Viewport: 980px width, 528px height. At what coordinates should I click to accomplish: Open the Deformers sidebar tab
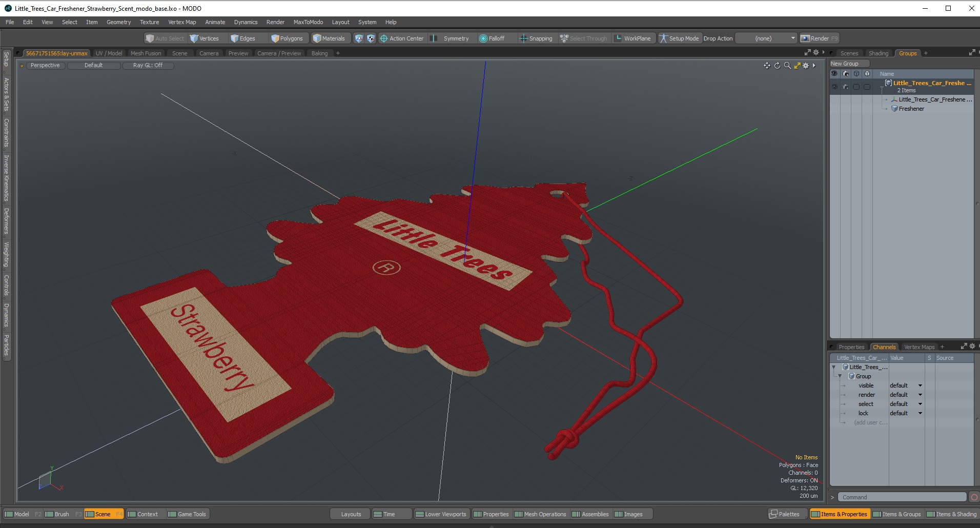[x=6, y=221]
